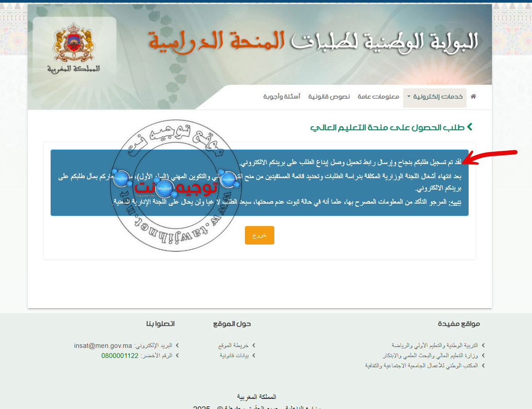Click the orange خروج button

tap(259, 235)
